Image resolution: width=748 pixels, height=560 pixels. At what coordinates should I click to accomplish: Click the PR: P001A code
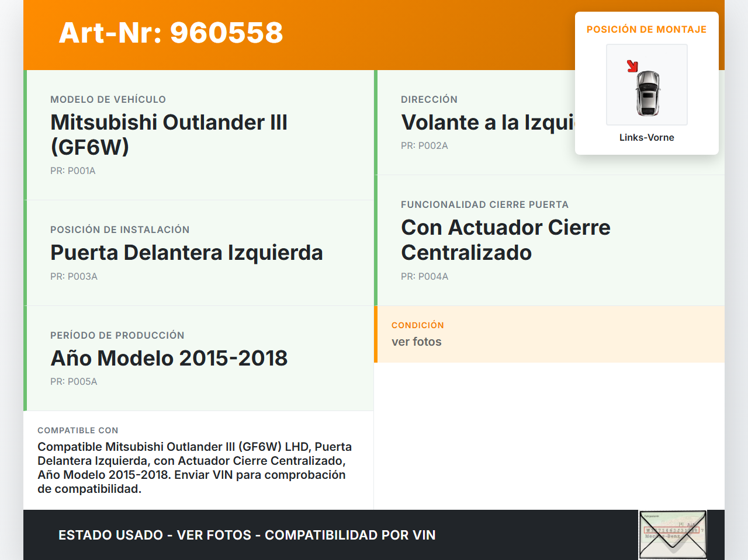pos(73,171)
